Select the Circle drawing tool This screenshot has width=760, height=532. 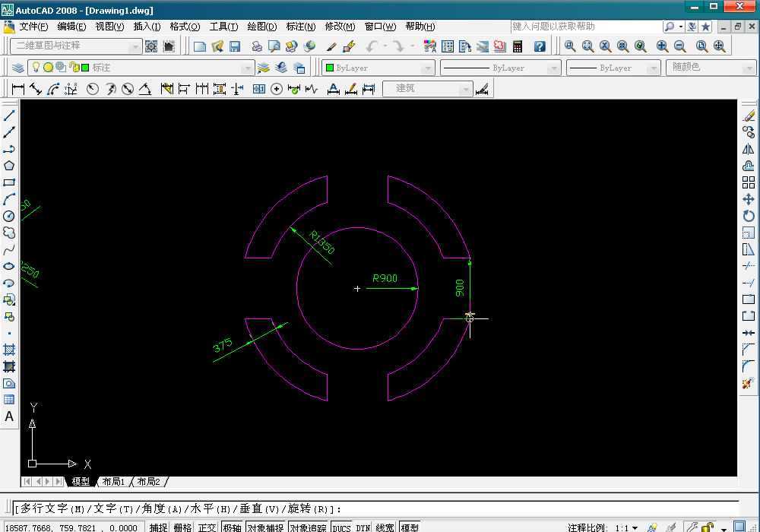9,216
